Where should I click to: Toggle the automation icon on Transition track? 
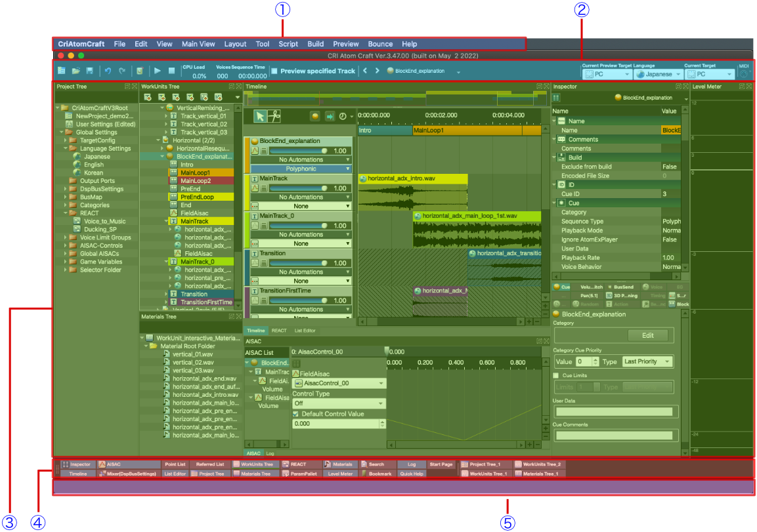[255, 263]
